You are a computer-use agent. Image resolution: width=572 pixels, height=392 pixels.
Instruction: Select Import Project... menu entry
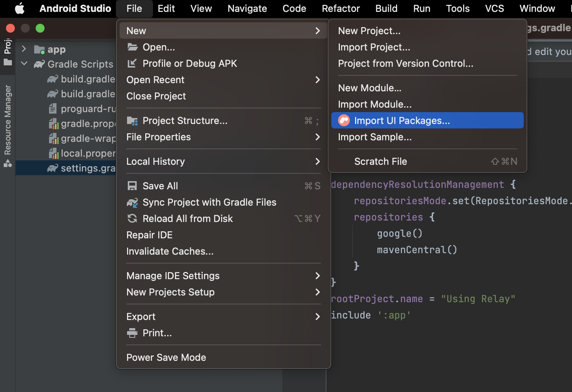click(x=427, y=47)
